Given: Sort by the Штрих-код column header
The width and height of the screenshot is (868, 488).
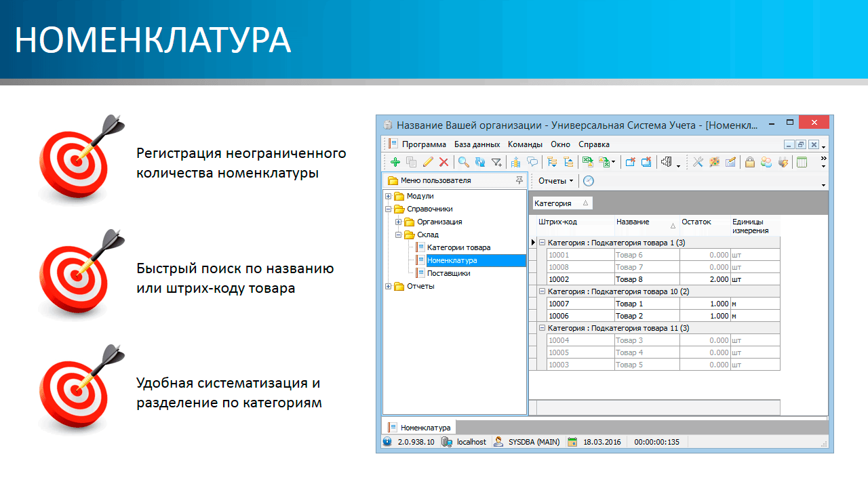Looking at the screenshot, I should click(x=575, y=226).
